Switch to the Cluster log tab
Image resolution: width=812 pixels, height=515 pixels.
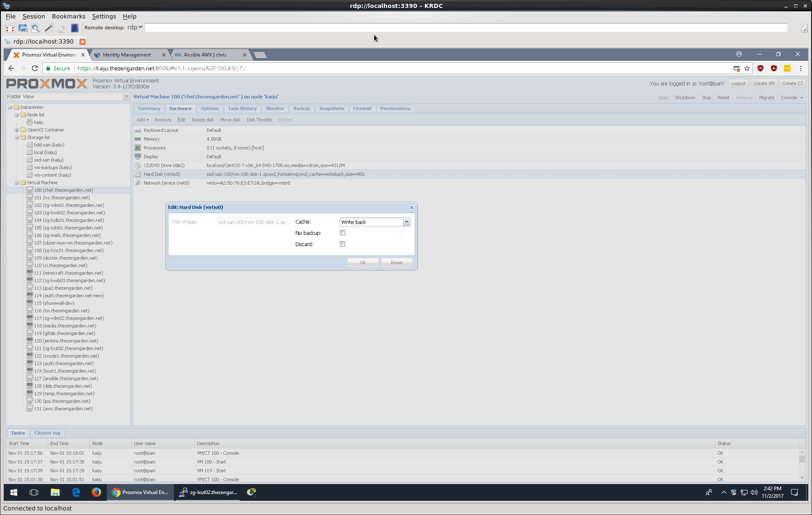coord(47,433)
